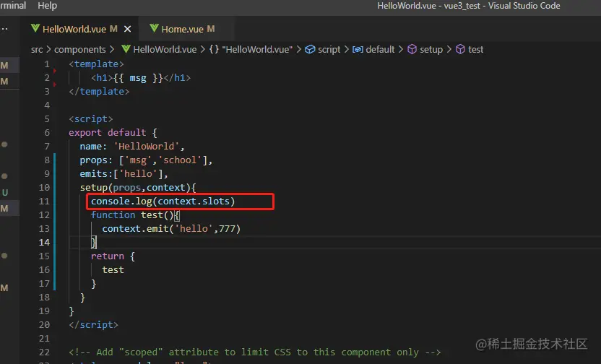Open the test breadcrumb
Screen dimensions: 601x364
[475, 50]
